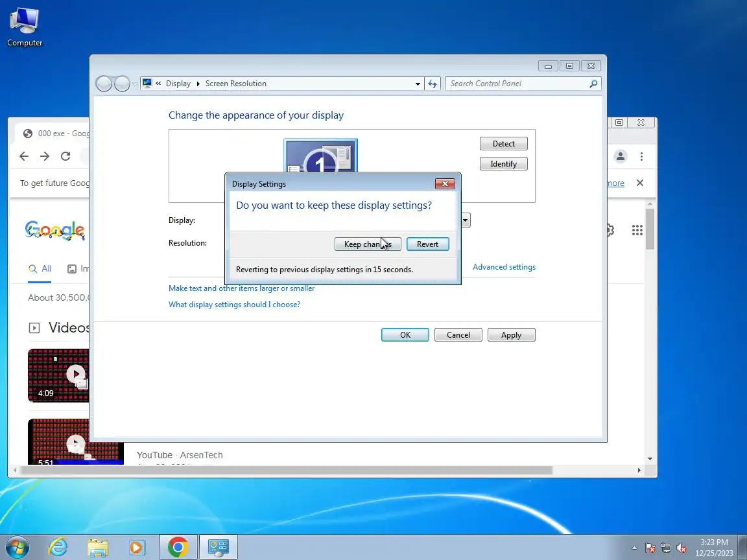Image resolution: width=747 pixels, height=560 pixels.
Task: Reload the page in Chrome
Action: 65,156
